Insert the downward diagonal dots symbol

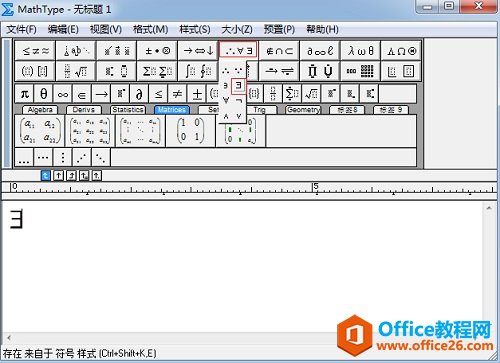101,157
